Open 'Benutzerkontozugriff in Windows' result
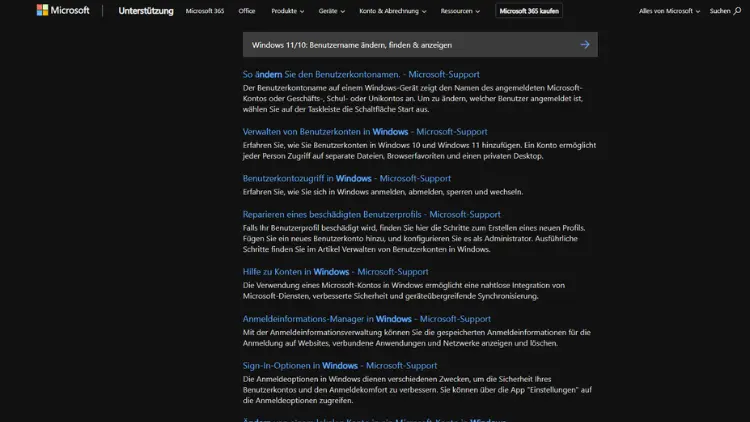 point(346,178)
